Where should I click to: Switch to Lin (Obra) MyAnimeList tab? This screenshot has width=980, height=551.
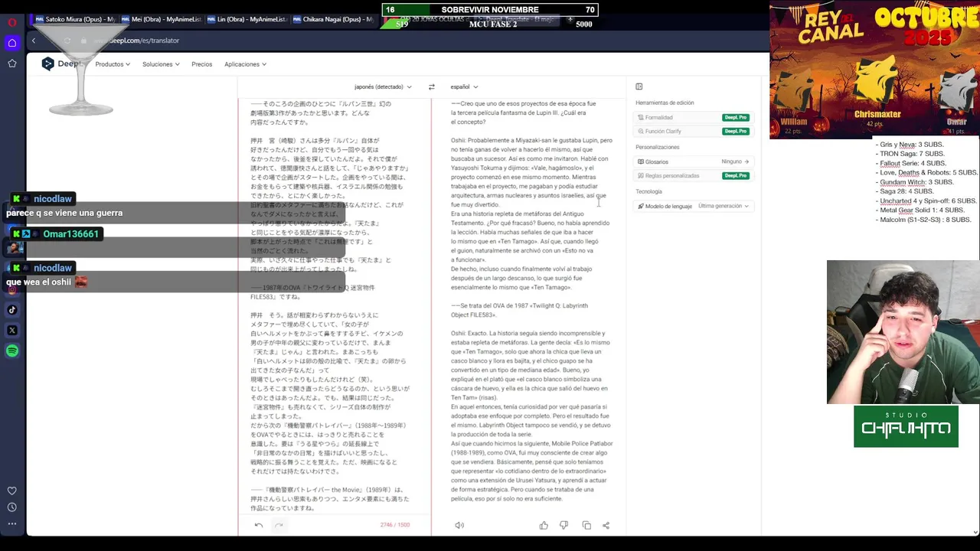[247, 19]
